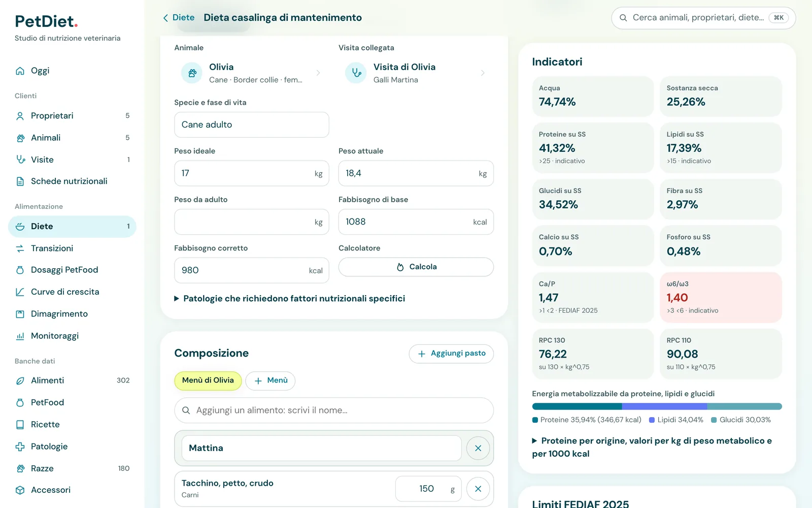The width and height of the screenshot is (812, 508).
Task: Click the Mattina meal name field
Action: [321, 448]
